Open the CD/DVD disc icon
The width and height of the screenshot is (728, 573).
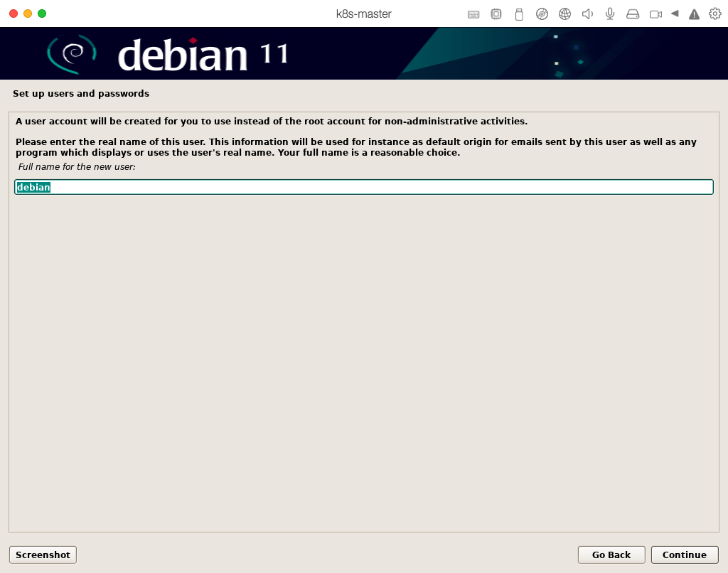(542, 14)
